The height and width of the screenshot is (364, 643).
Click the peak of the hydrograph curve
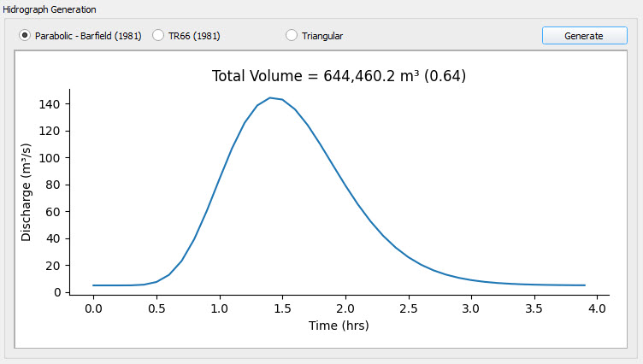pos(270,97)
